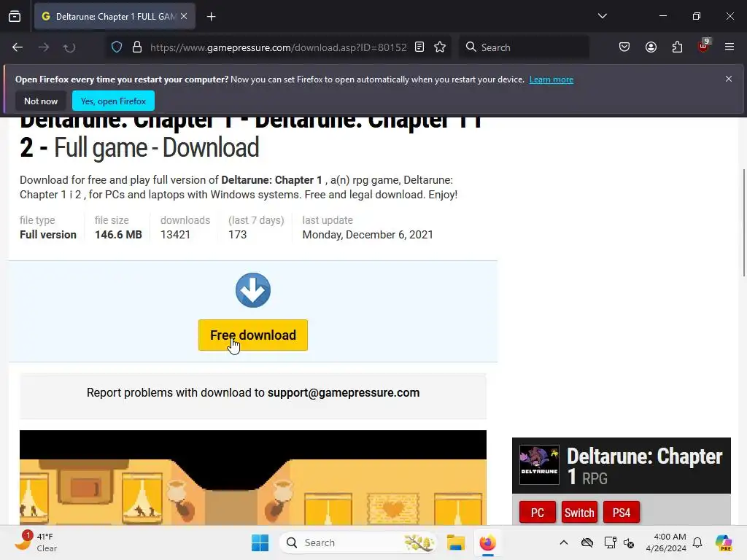This screenshot has width=747, height=560.
Task: Show hidden system tray icons chevron
Action: tap(564, 542)
